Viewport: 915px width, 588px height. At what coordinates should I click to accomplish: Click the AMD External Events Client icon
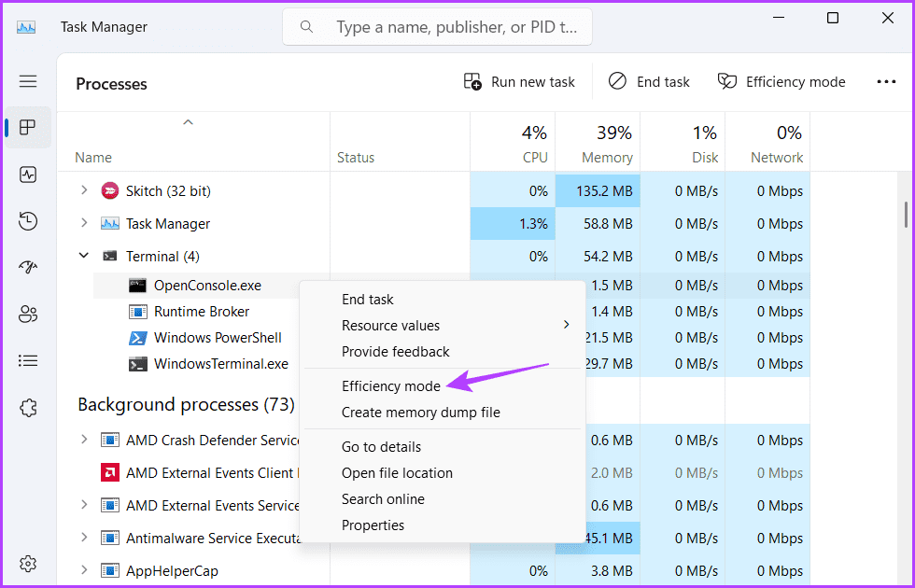(x=110, y=473)
